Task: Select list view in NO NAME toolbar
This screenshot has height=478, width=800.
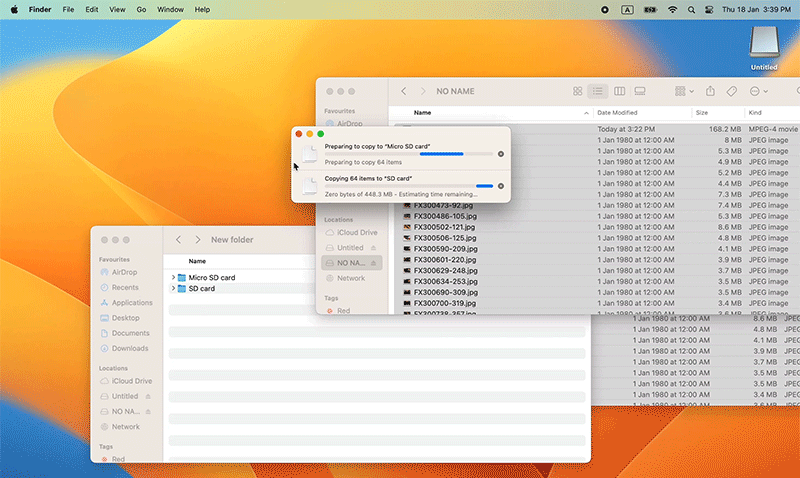Action: point(598,91)
